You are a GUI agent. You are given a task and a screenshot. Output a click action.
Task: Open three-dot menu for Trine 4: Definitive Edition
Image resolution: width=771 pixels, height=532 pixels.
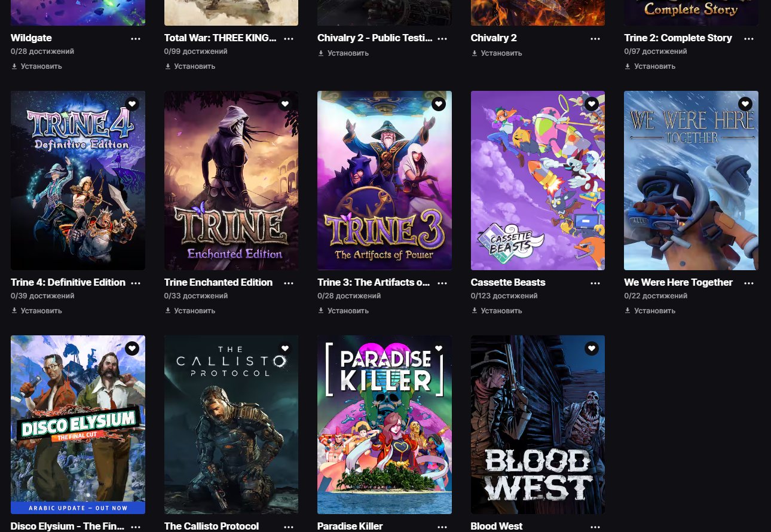click(136, 283)
